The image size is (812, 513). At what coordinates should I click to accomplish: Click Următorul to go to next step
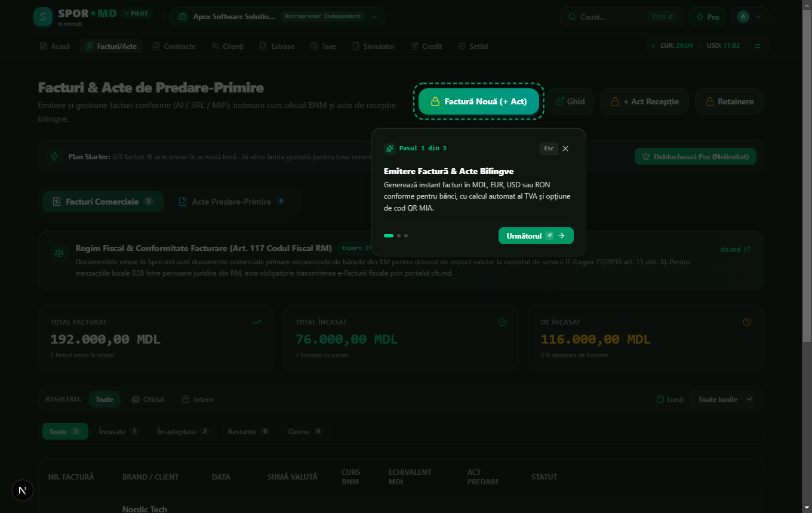point(536,236)
